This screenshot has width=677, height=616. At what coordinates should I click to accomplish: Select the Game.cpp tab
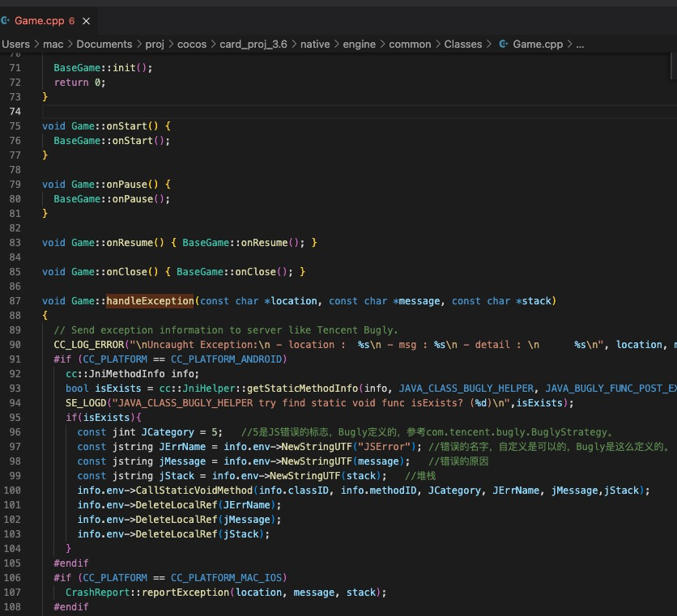pos(40,20)
